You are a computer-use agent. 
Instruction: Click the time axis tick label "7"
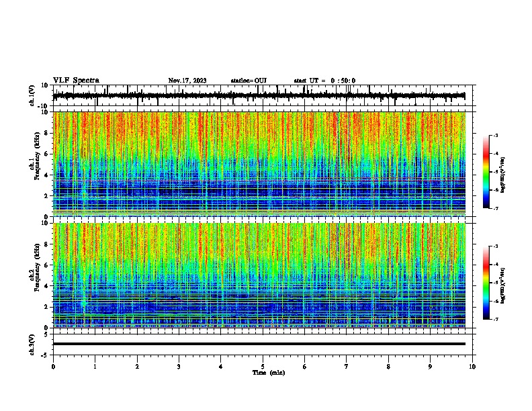point(347,367)
